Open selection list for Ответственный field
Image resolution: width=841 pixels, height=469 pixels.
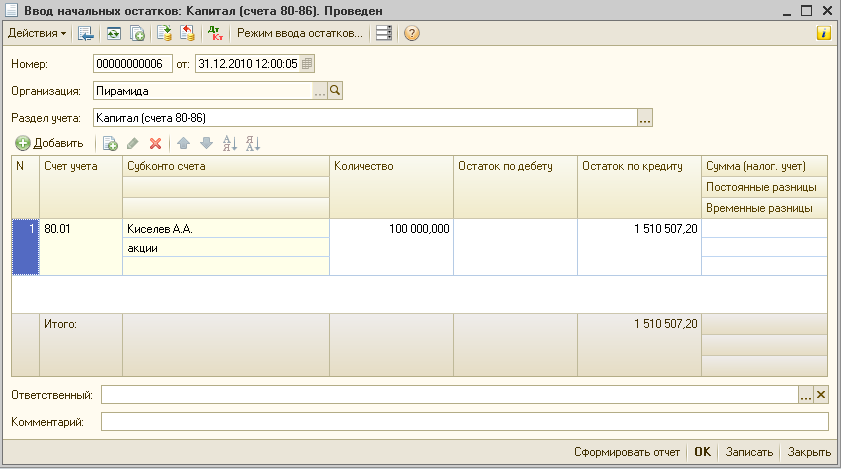[806, 395]
